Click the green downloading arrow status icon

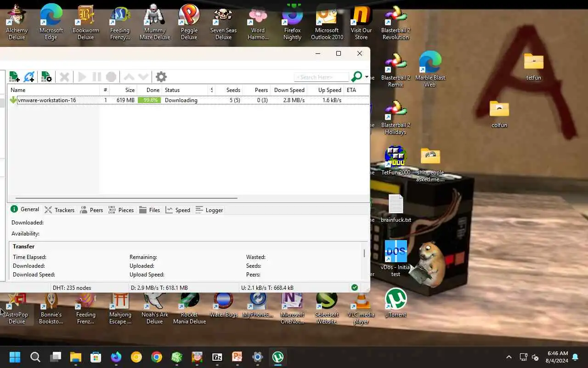(x=13, y=100)
